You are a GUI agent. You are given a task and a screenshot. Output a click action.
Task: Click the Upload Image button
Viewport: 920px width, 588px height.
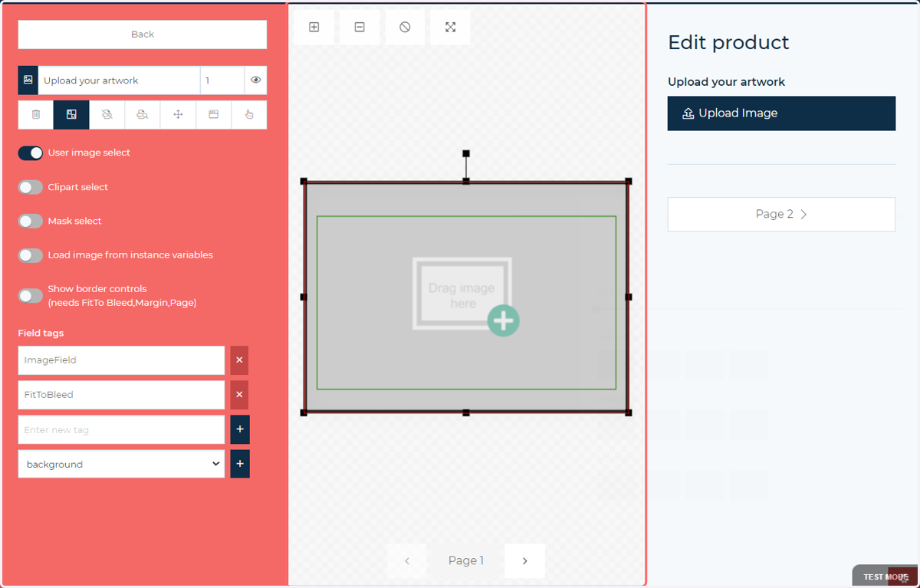click(781, 113)
